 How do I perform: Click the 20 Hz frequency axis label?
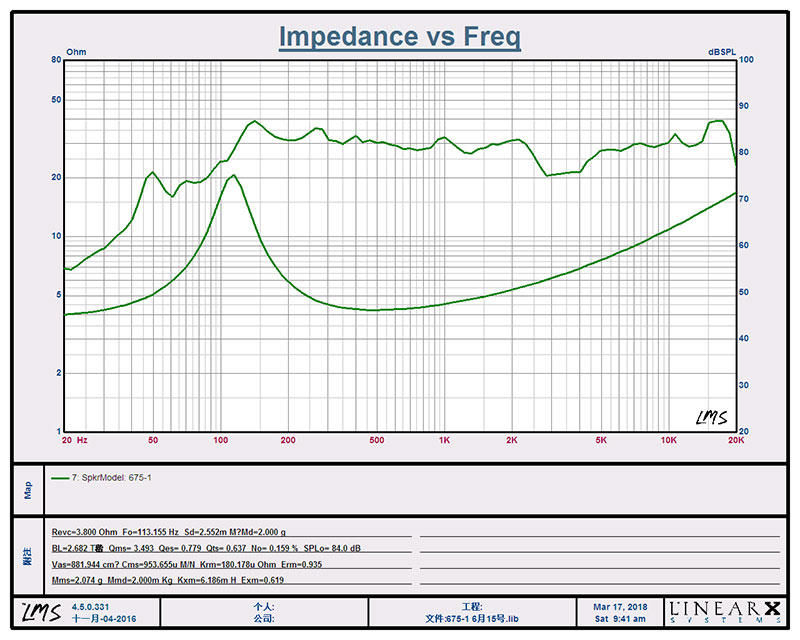point(75,440)
